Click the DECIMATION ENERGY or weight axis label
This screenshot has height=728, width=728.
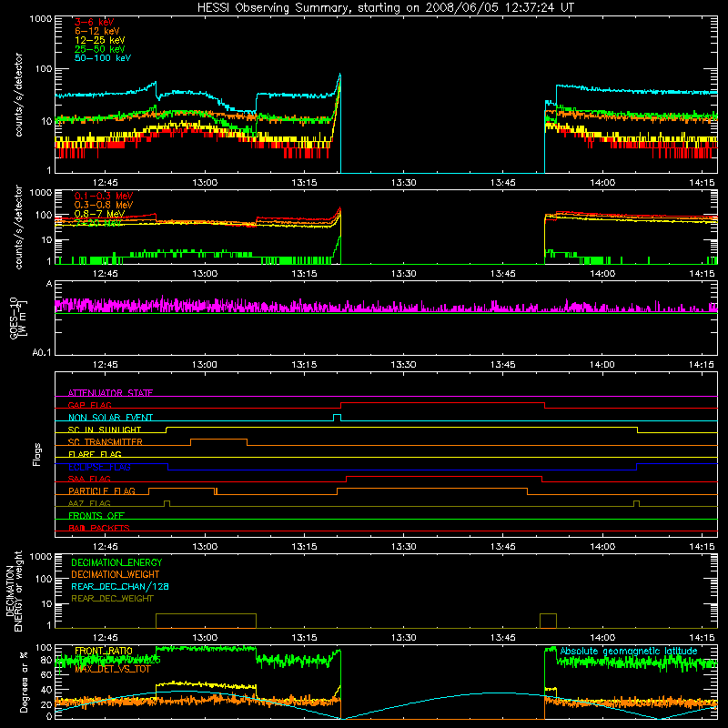click(14, 591)
